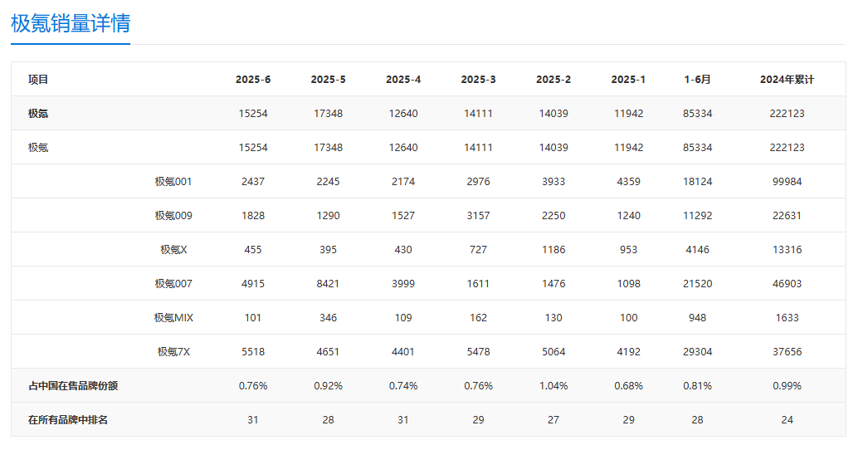Image resolution: width=868 pixels, height=450 pixels.
Task: Click 极氪7X half-year total 29304
Action: [698, 352]
